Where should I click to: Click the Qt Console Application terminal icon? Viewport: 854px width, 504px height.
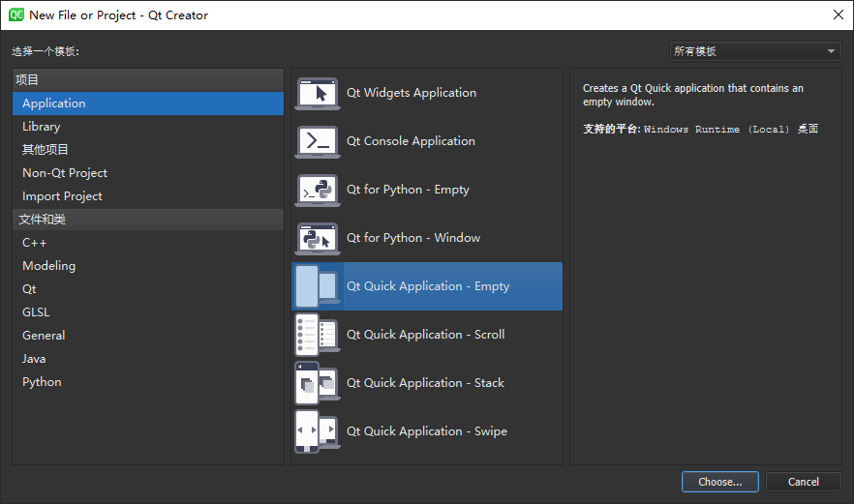(x=318, y=141)
